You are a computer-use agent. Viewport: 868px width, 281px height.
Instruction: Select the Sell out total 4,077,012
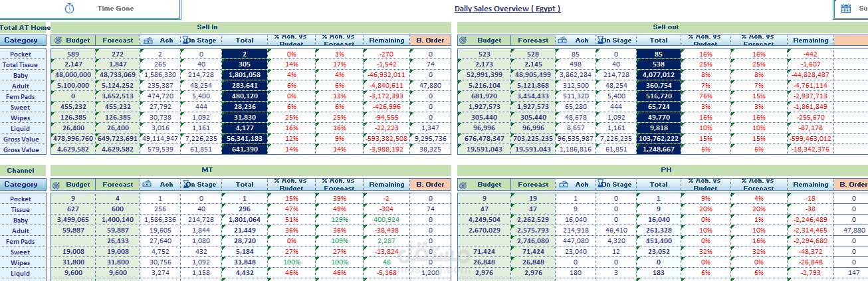pyautogui.click(x=659, y=76)
